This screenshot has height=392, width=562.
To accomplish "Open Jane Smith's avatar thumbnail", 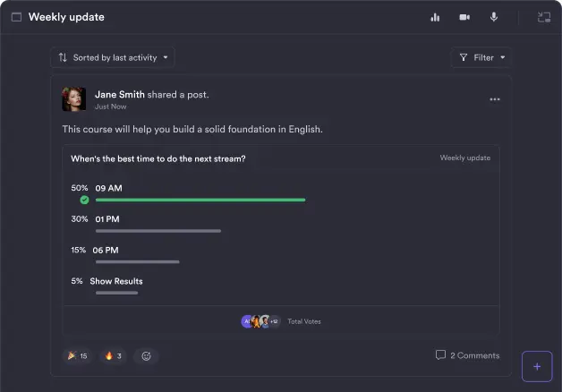I will [74, 99].
